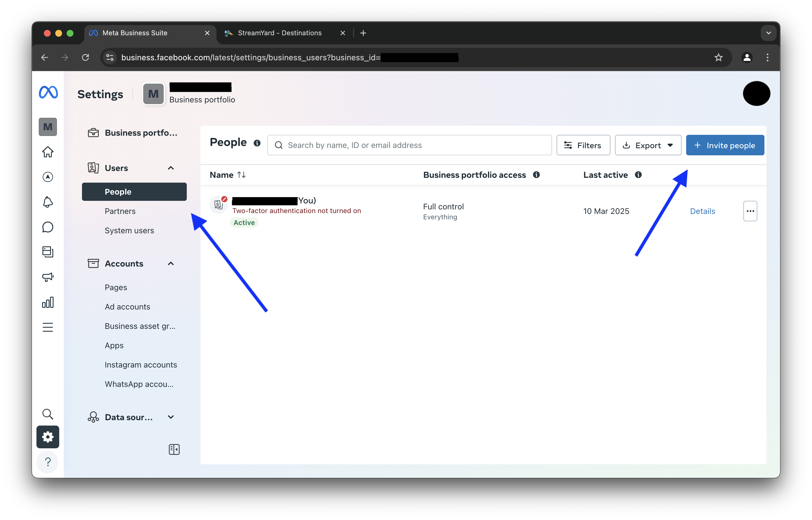
Task: Click the People menu item
Action: coord(118,191)
